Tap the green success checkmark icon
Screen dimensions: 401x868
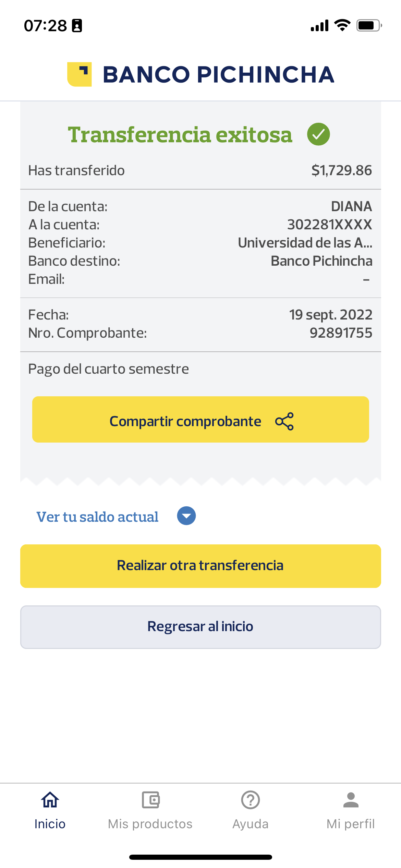click(318, 134)
